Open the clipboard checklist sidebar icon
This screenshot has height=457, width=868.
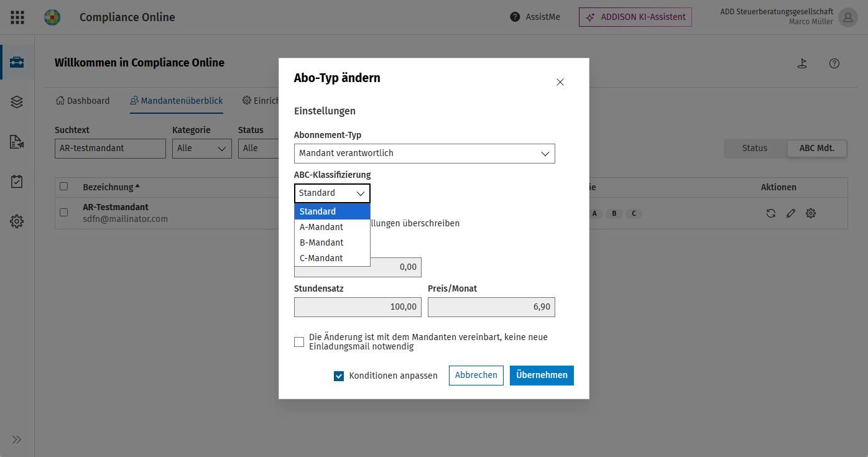[x=17, y=182]
